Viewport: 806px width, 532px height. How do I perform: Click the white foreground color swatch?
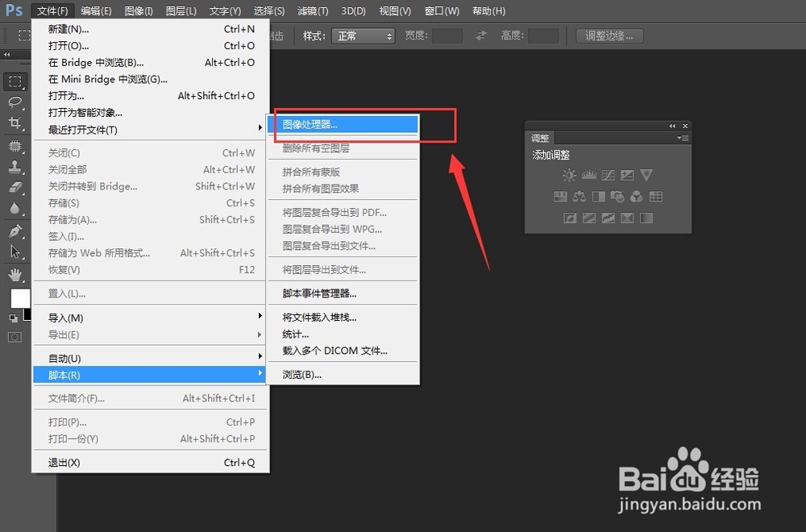[x=20, y=298]
